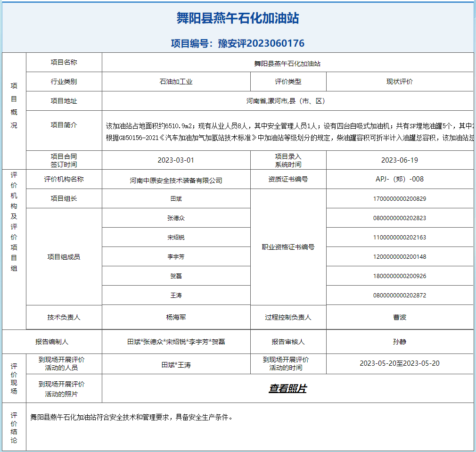Click on-site personnel 田斌*王涛
Viewport: 476px width, 452px height.
tap(176, 365)
